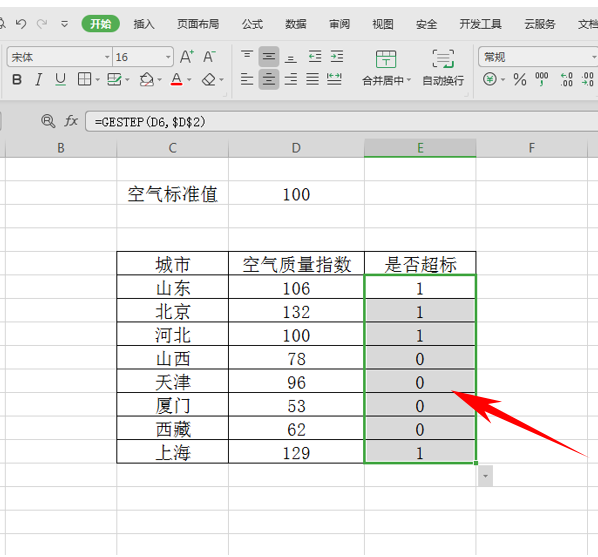Open the 插入 tab
This screenshot has width=598, height=557.
144,24
